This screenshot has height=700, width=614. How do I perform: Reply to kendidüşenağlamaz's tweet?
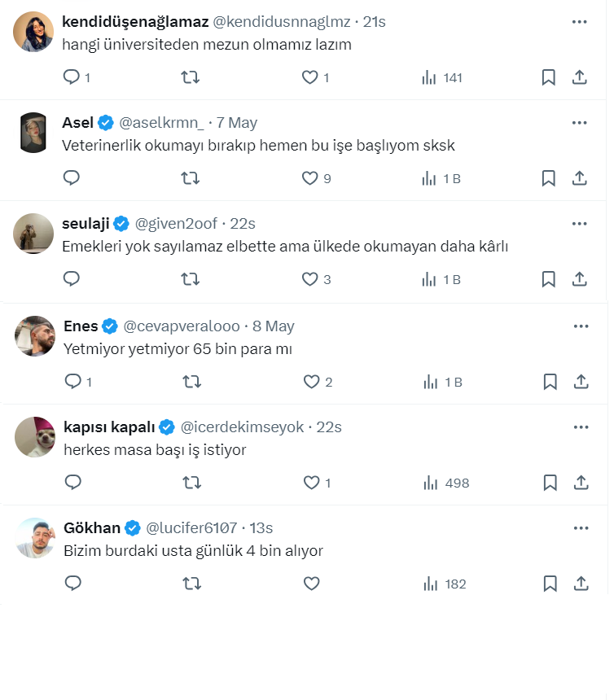tap(72, 77)
